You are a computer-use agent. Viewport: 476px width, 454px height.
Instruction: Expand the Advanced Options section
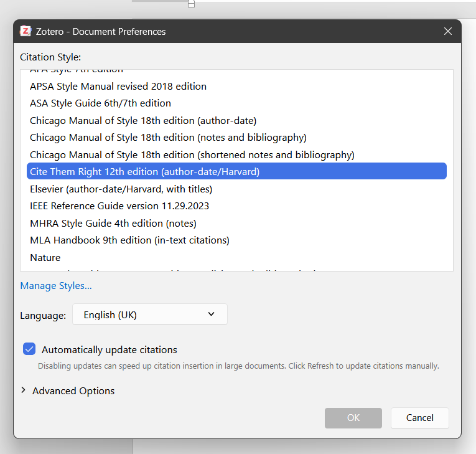[67, 391]
